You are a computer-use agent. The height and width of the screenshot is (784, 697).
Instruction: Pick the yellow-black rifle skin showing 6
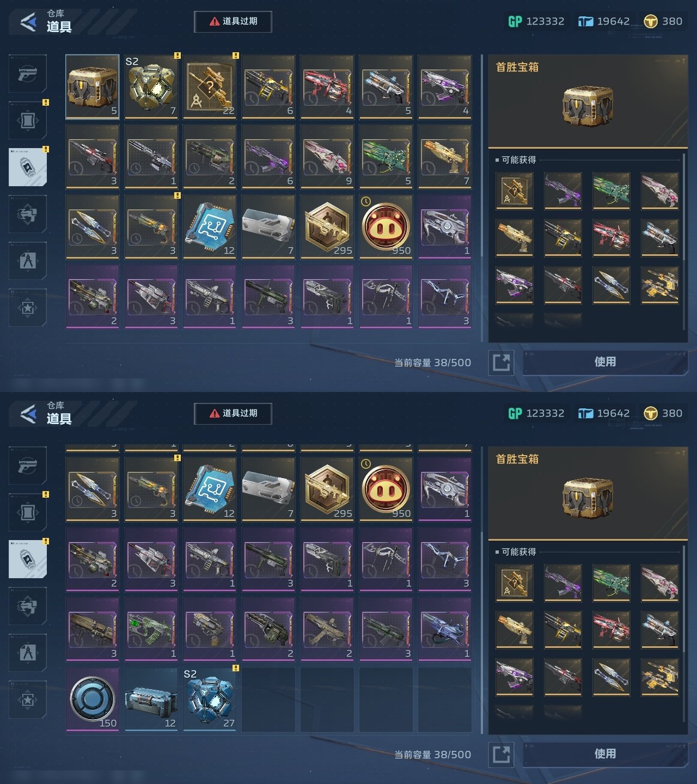(x=268, y=87)
